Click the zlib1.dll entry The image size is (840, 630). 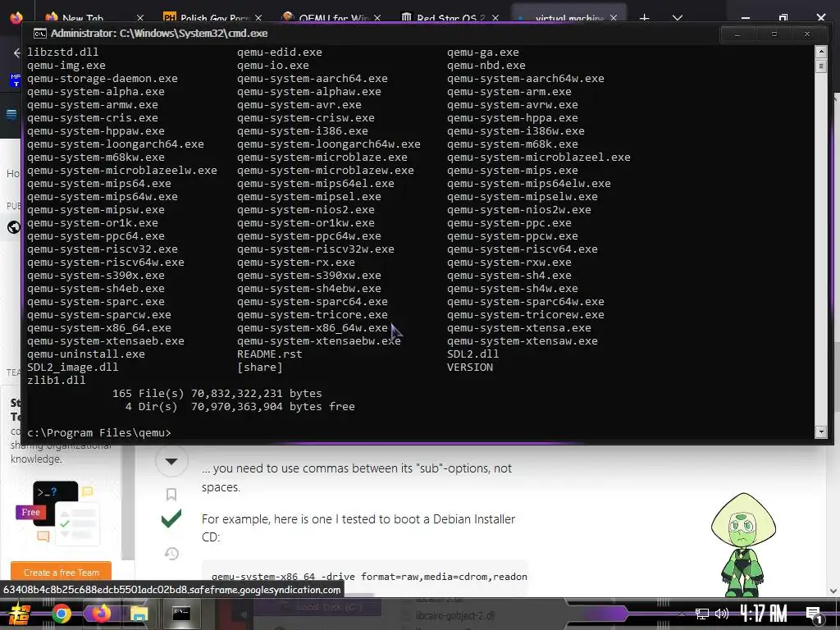click(x=57, y=381)
